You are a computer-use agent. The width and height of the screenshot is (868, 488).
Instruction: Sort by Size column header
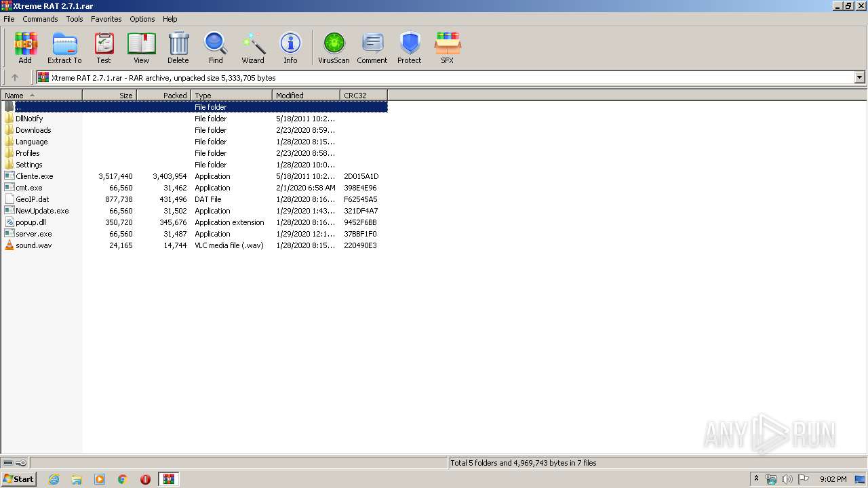click(109, 96)
